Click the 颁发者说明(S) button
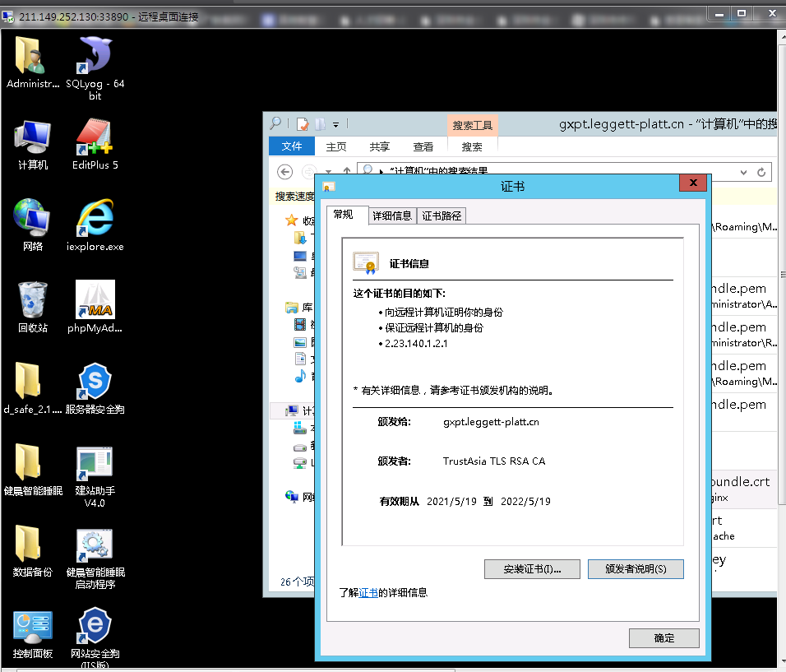 point(636,569)
